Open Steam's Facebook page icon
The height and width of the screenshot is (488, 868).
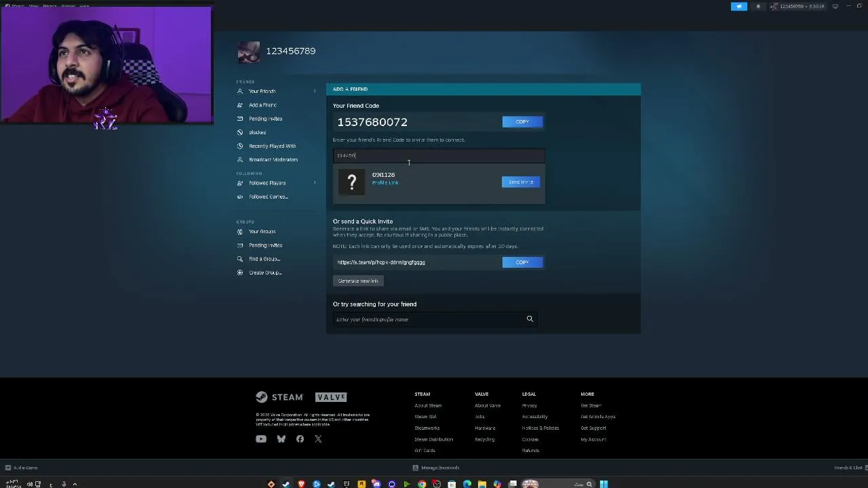tap(300, 439)
